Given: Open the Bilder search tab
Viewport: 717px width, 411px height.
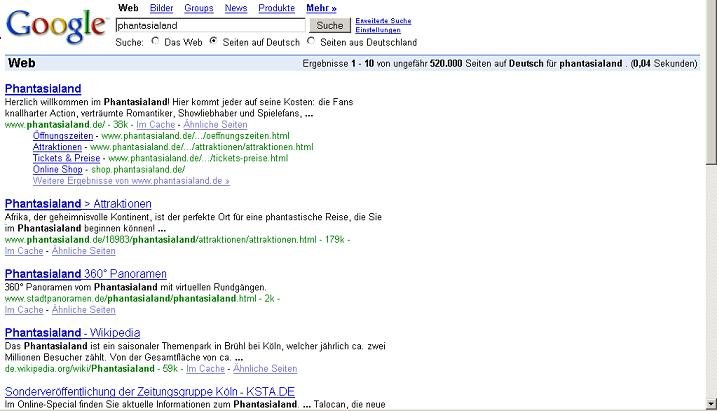Looking at the screenshot, I should [x=161, y=8].
